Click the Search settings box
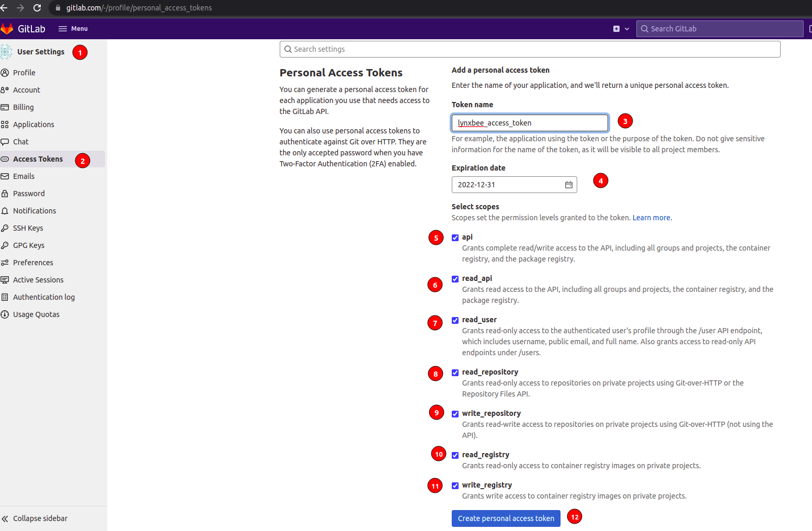 [530, 49]
